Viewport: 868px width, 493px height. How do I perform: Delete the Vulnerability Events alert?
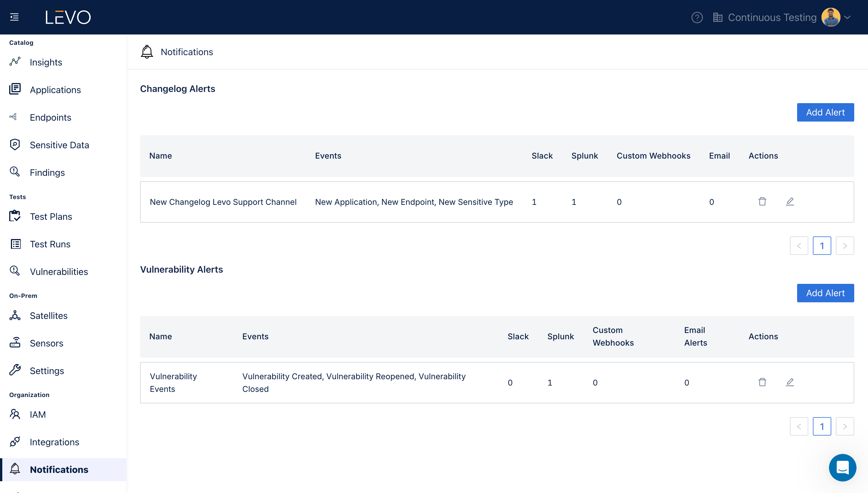point(762,382)
